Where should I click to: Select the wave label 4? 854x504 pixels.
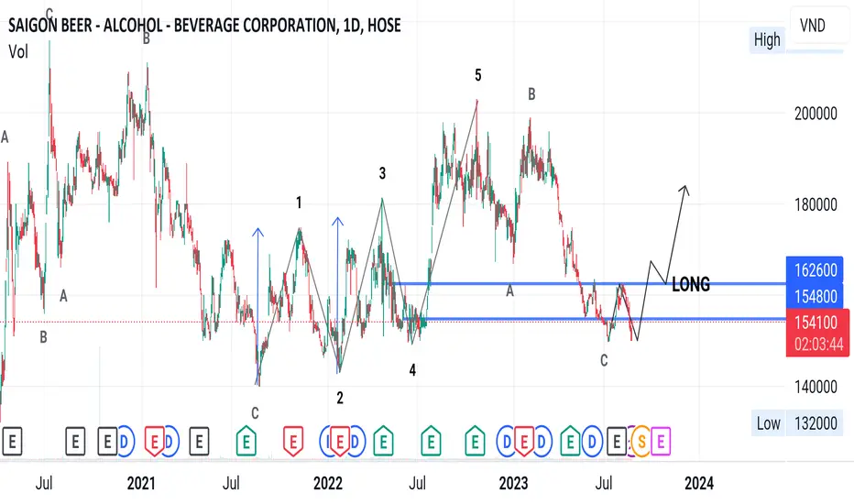(x=412, y=370)
